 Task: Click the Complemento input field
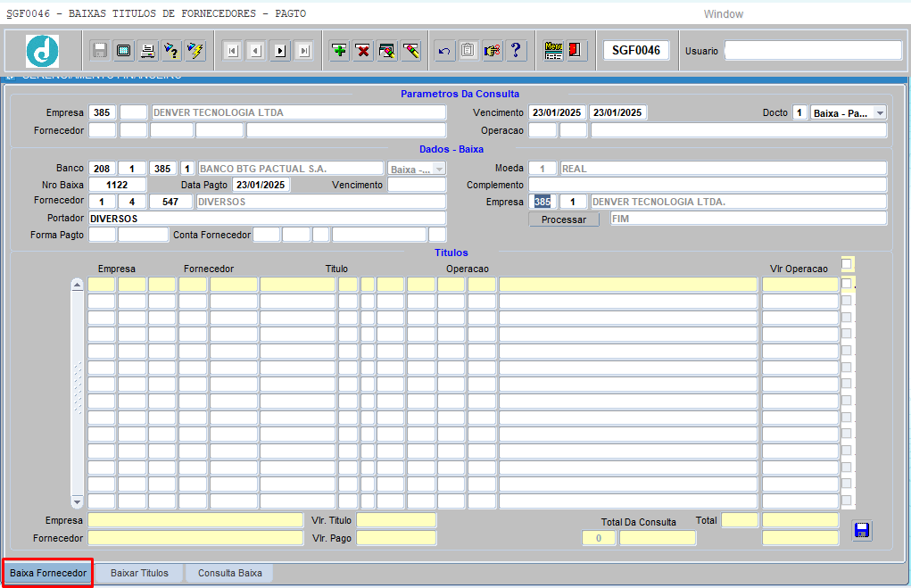(x=708, y=185)
